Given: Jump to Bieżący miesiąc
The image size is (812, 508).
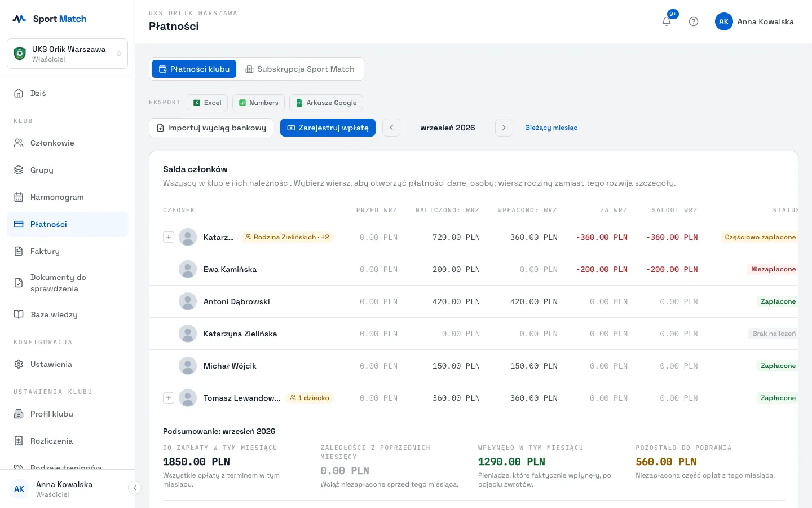Looking at the screenshot, I should coord(551,128).
